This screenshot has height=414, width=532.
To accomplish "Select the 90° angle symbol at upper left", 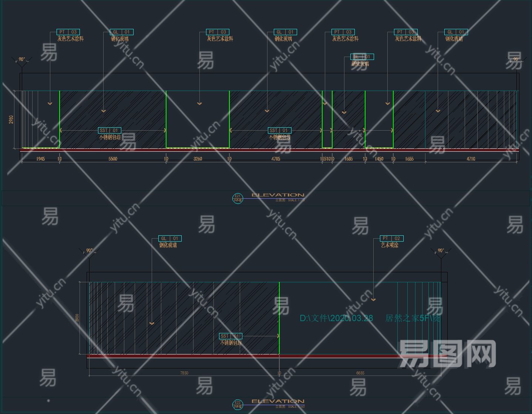I will 22,61.
